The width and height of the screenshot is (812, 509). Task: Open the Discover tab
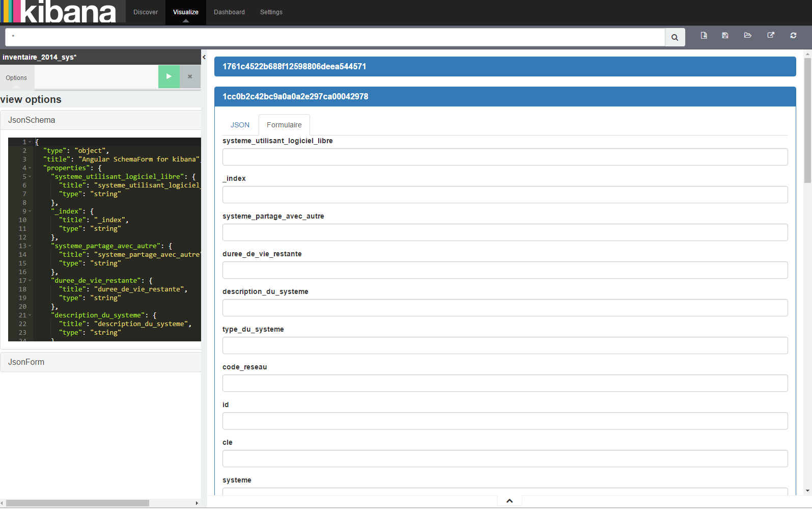coord(146,12)
